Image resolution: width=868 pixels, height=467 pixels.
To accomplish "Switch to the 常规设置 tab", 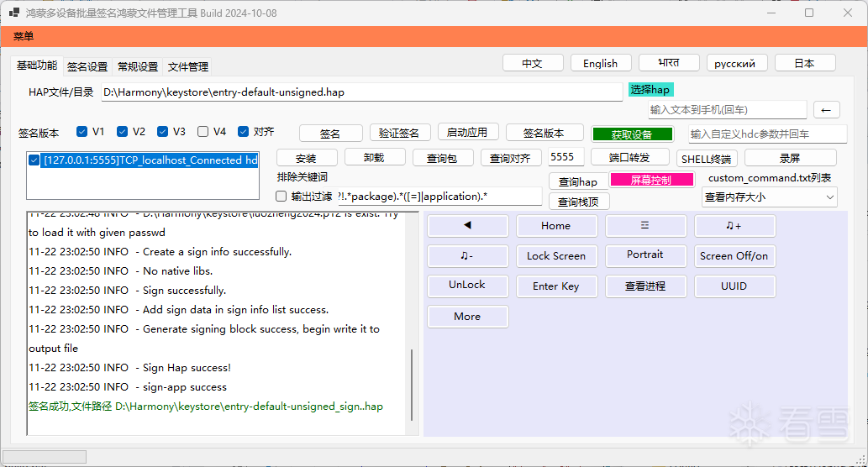I will (138, 67).
